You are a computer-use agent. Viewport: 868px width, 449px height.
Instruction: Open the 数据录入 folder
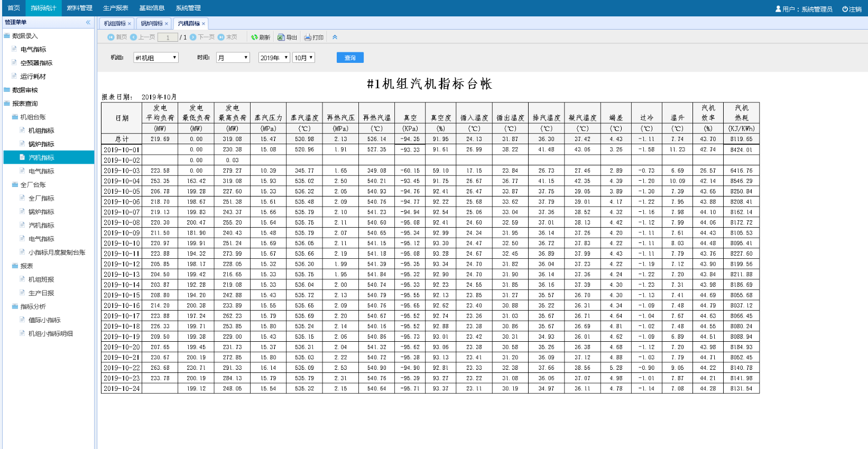click(25, 36)
